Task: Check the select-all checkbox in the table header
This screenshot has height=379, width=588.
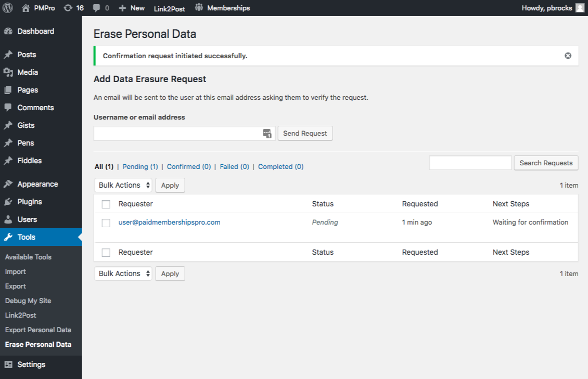Action: click(106, 204)
